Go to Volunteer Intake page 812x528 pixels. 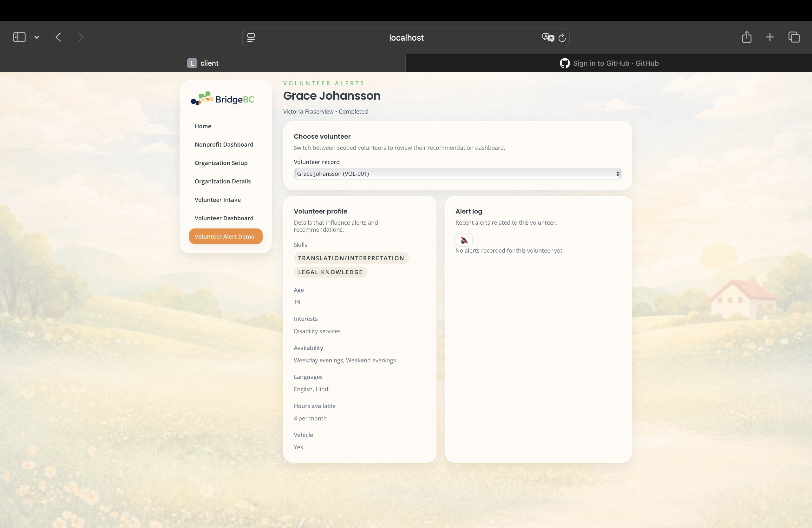point(218,200)
